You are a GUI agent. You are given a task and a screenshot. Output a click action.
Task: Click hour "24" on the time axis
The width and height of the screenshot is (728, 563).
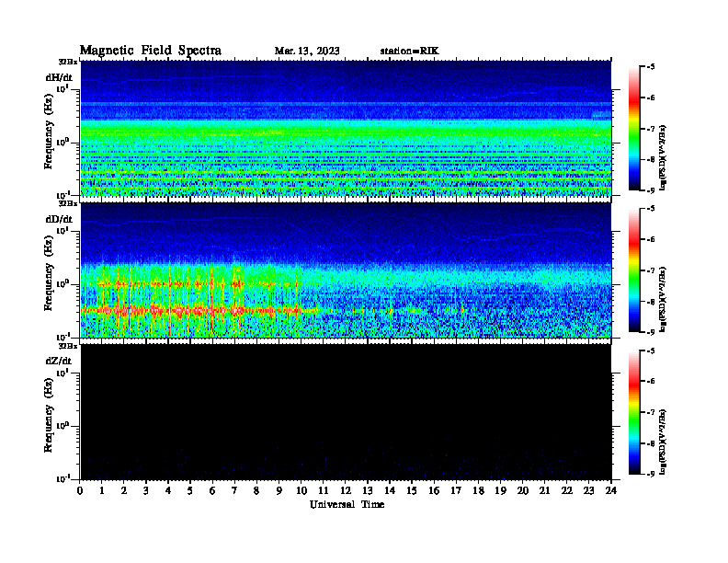611,490
